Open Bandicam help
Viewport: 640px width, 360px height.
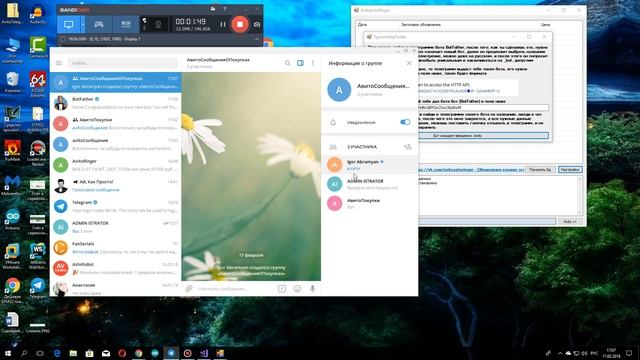[x=224, y=9]
